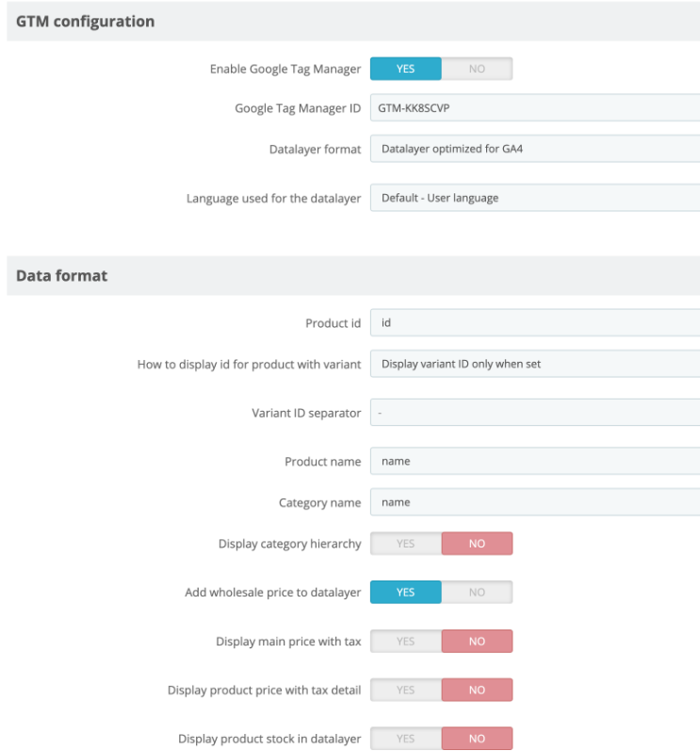Click NO for Display main price with tax

click(x=477, y=642)
